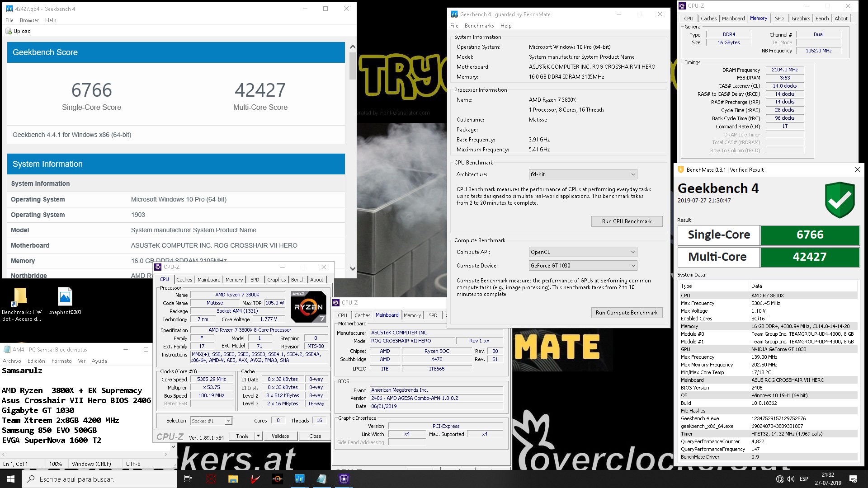Click the taskbar clock showing 21:32
This screenshot has width=868, height=488.
(x=828, y=479)
